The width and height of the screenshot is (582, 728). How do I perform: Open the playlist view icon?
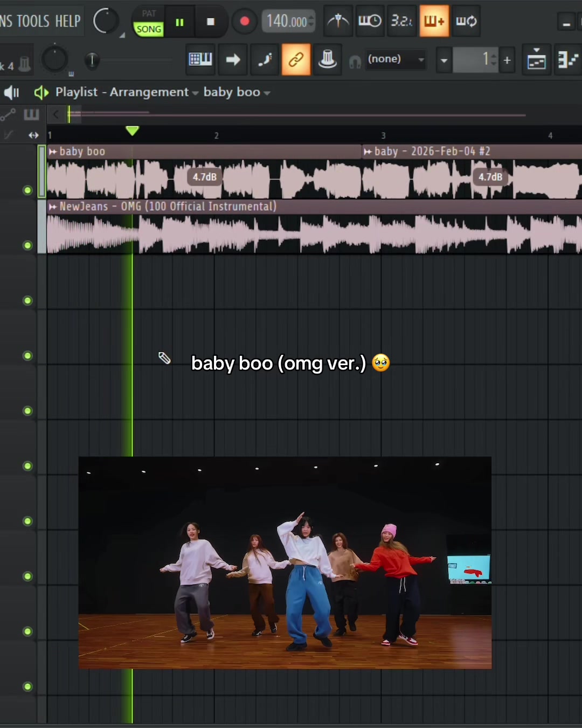537,59
